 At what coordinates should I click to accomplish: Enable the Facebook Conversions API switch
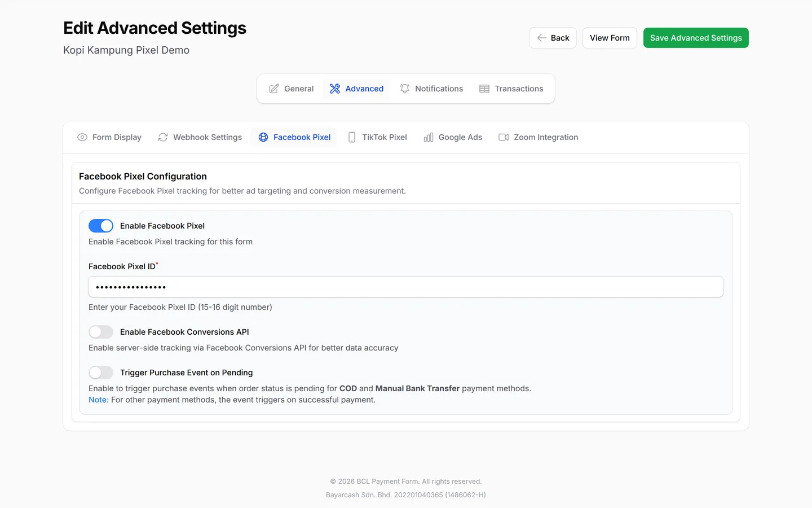(101, 332)
